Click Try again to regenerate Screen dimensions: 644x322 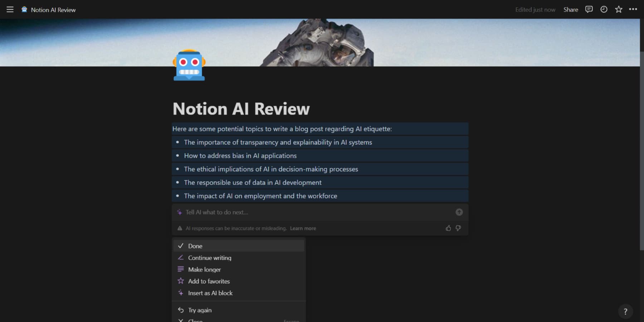(200, 310)
